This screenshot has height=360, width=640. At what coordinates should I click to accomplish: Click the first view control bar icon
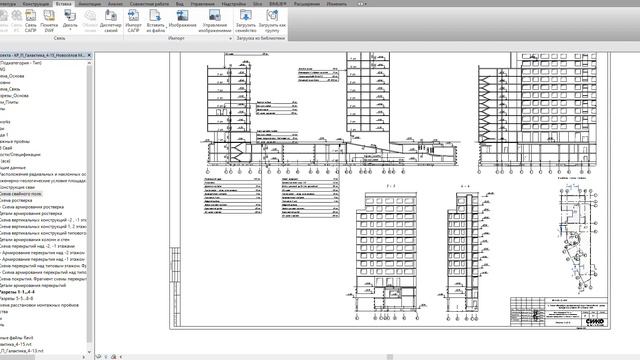98,357
